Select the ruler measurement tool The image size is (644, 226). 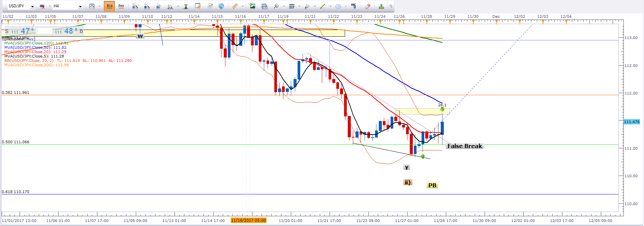(x=235, y=6)
